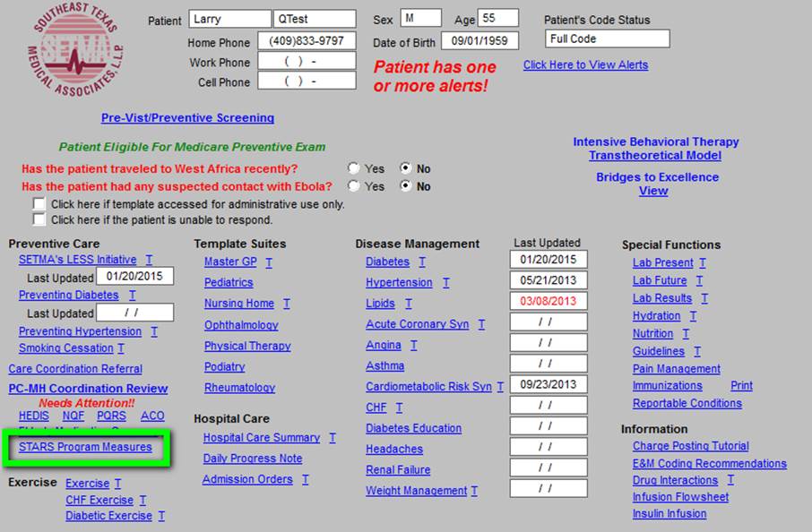Screen dimensions: 812x532
Task: Click the Home Phone number field
Action: pyautogui.click(x=307, y=41)
